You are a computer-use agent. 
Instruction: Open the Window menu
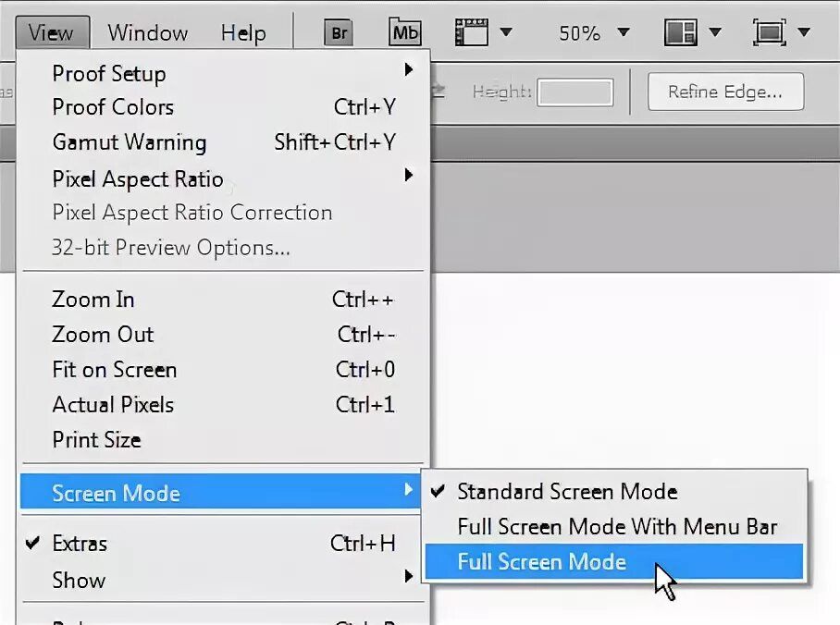[x=147, y=32]
